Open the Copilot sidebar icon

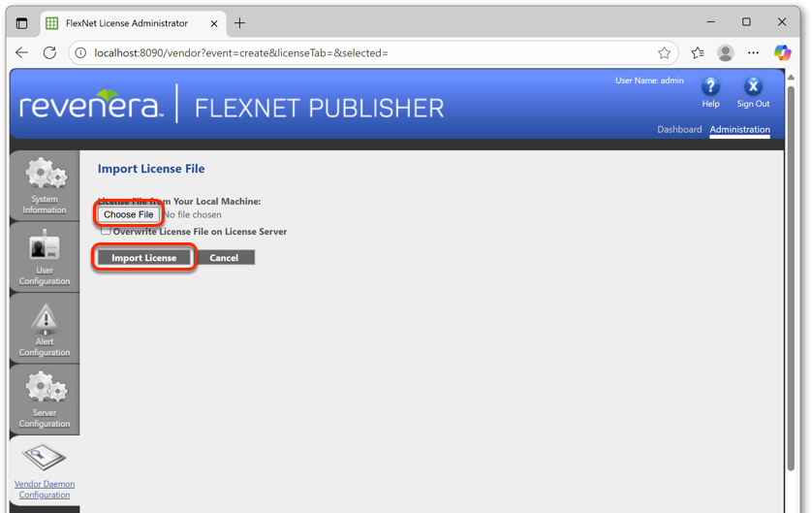(x=783, y=53)
